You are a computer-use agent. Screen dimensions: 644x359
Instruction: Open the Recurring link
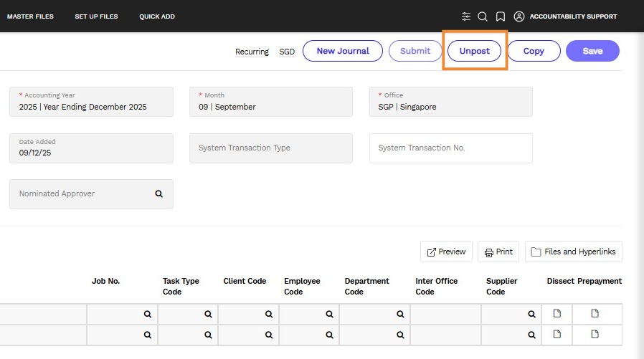point(252,52)
